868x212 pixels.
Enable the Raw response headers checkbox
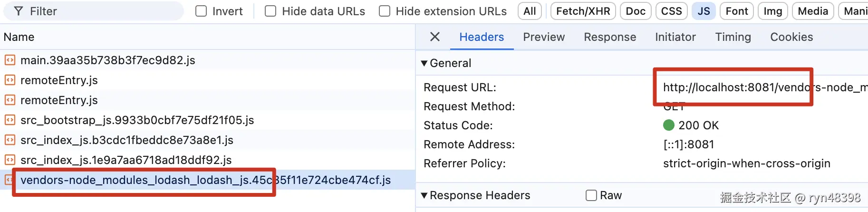pos(591,195)
